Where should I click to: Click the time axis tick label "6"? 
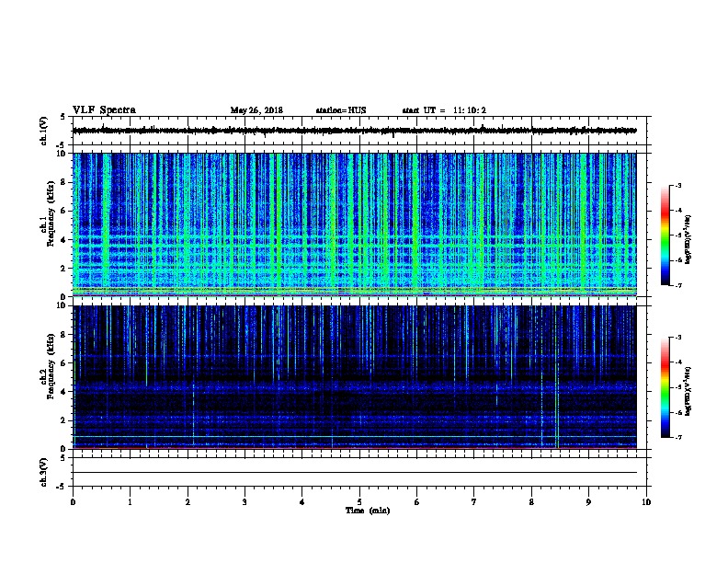417,501
